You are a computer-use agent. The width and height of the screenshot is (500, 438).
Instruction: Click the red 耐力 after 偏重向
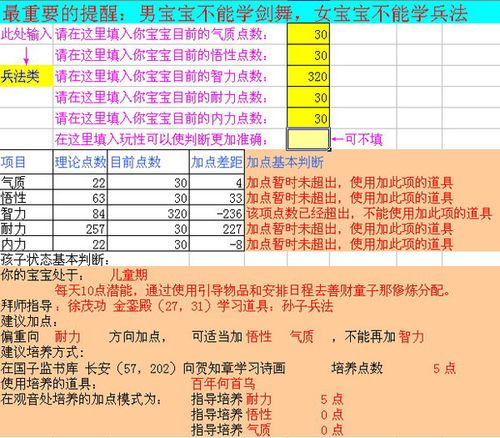[x=67, y=337]
